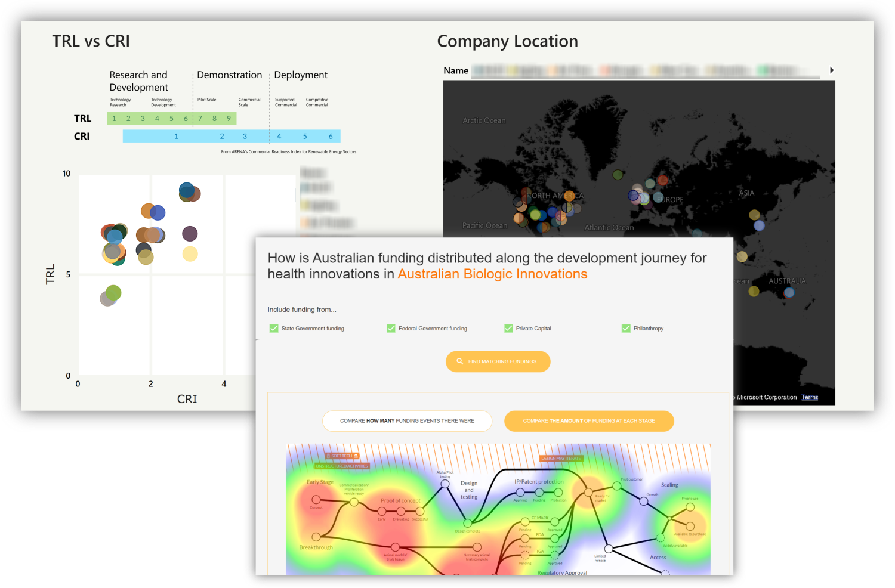Select the Concept node in Early Stage
The width and height of the screenshot is (895, 588).
pos(316,500)
